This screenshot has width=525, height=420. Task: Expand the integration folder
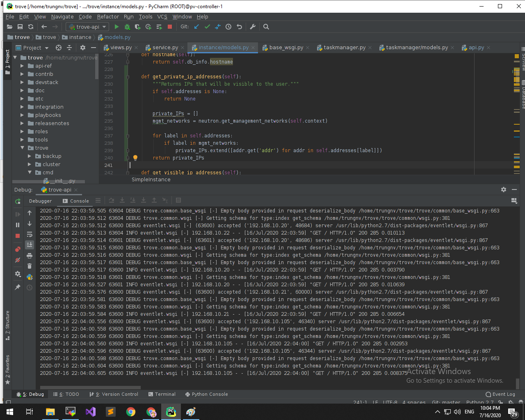click(22, 107)
